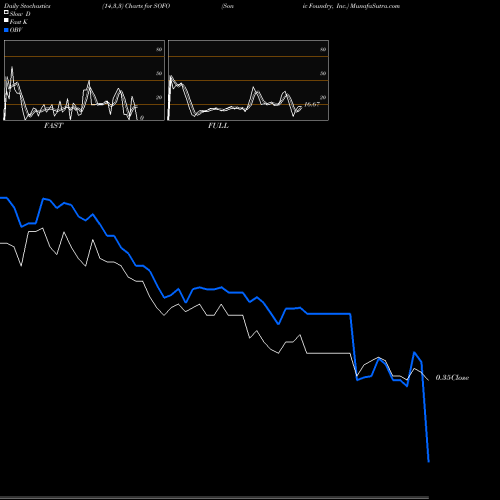Click the 50 level label in FULL chart
The width and height of the screenshot is (500, 500).
(x=323, y=73)
